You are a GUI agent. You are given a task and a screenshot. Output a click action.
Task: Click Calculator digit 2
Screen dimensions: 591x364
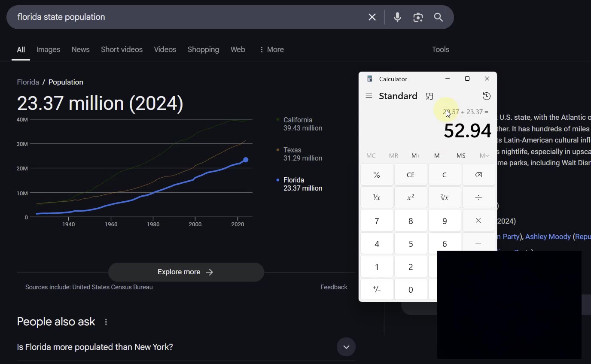click(x=411, y=267)
